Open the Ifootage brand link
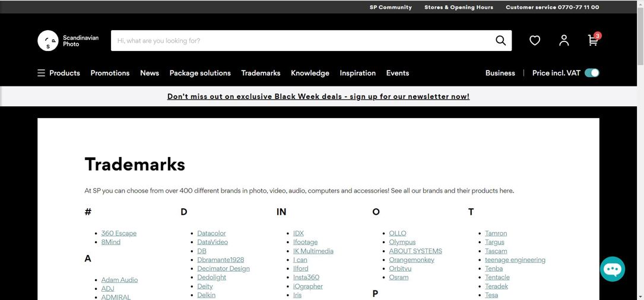 pyautogui.click(x=305, y=242)
